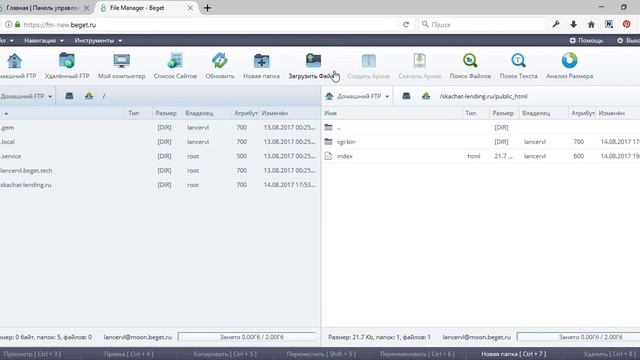Create a folder via the Новая папка icon

pyautogui.click(x=261, y=61)
